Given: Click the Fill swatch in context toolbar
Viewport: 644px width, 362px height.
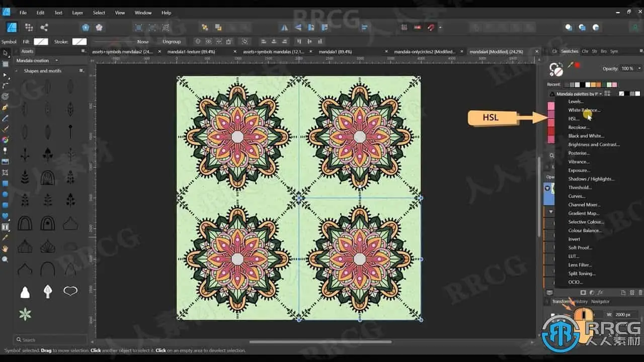Looking at the screenshot, I should (x=41, y=42).
